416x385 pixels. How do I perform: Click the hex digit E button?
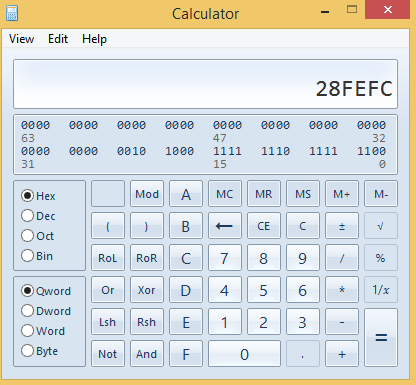(x=186, y=322)
